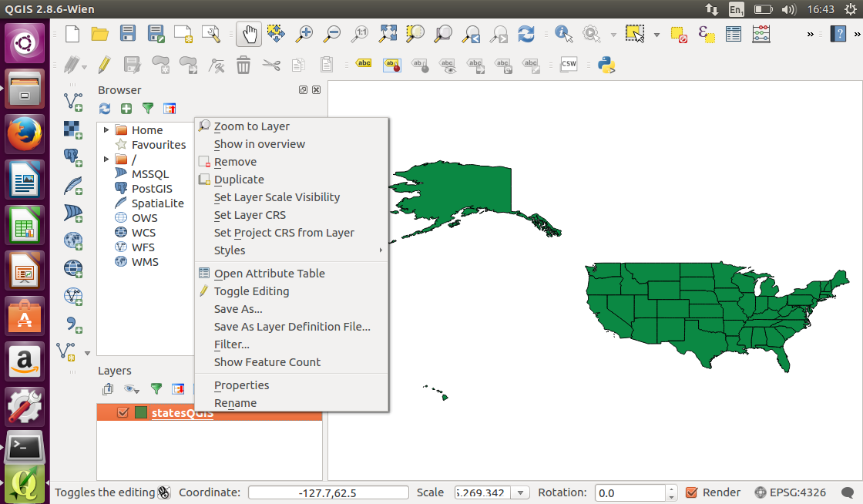The width and height of the screenshot is (863, 504).
Task: Click the yellow abc Labeling icon
Action: click(364, 63)
